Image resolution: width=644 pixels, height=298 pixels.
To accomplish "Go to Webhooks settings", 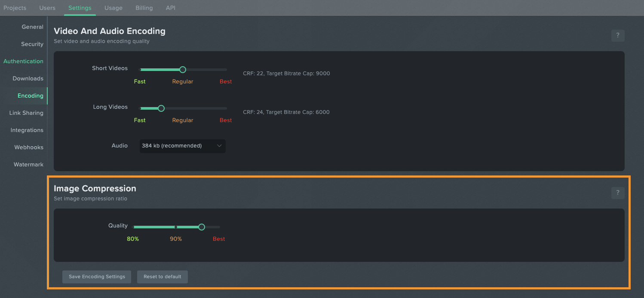I will click(x=29, y=147).
